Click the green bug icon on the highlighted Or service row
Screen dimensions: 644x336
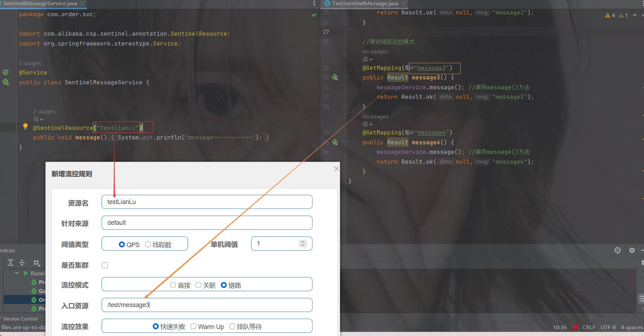pyautogui.click(x=34, y=300)
